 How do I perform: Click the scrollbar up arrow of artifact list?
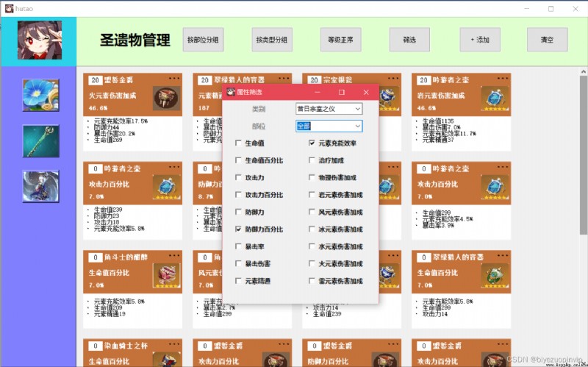click(584, 71)
